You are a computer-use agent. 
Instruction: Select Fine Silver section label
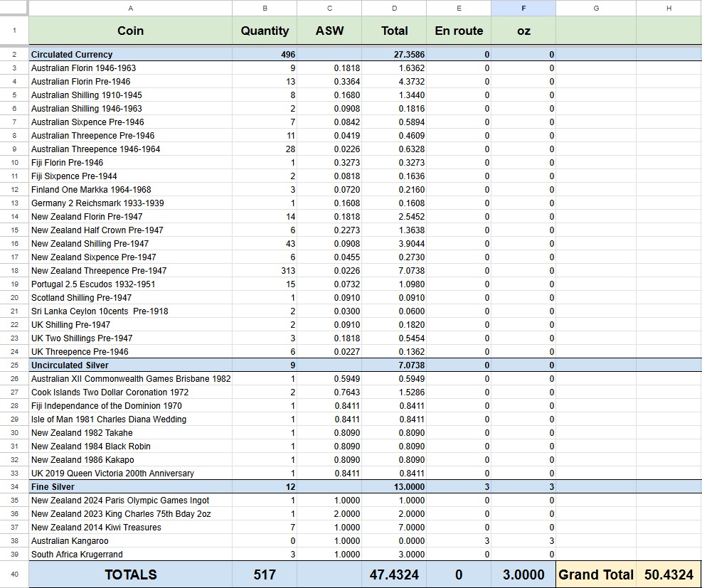pyautogui.click(x=130, y=487)
